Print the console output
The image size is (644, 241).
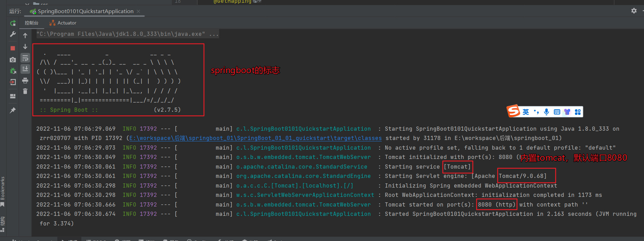tap(25, 80)
